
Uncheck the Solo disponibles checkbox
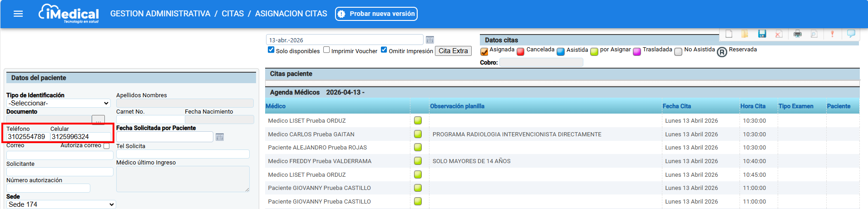click(271, 50)
